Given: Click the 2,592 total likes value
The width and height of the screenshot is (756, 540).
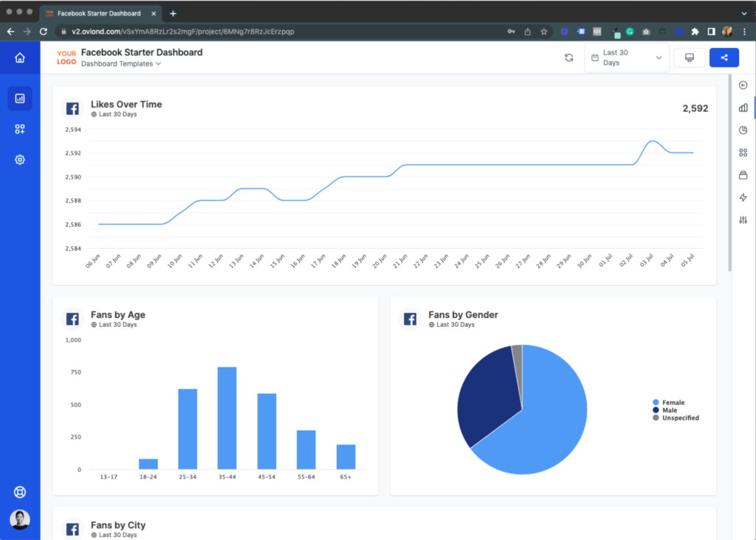Looking at the screenshot, I should pyautogui.click(x=695, y=108).
